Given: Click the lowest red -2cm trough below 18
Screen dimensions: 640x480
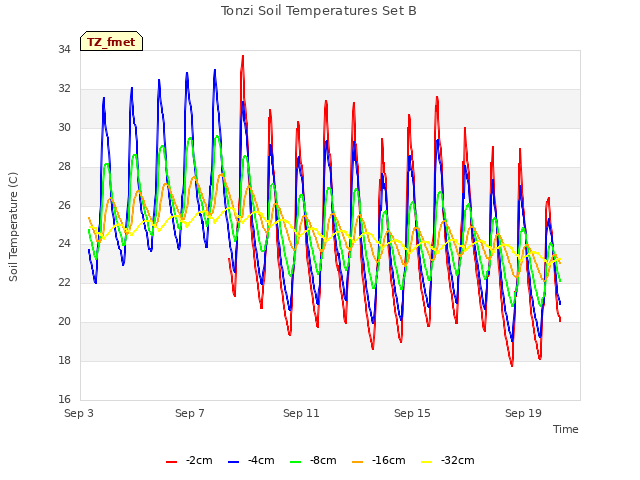Looking at the screenshot, I should pyautogui.click(x=512, y=365).
